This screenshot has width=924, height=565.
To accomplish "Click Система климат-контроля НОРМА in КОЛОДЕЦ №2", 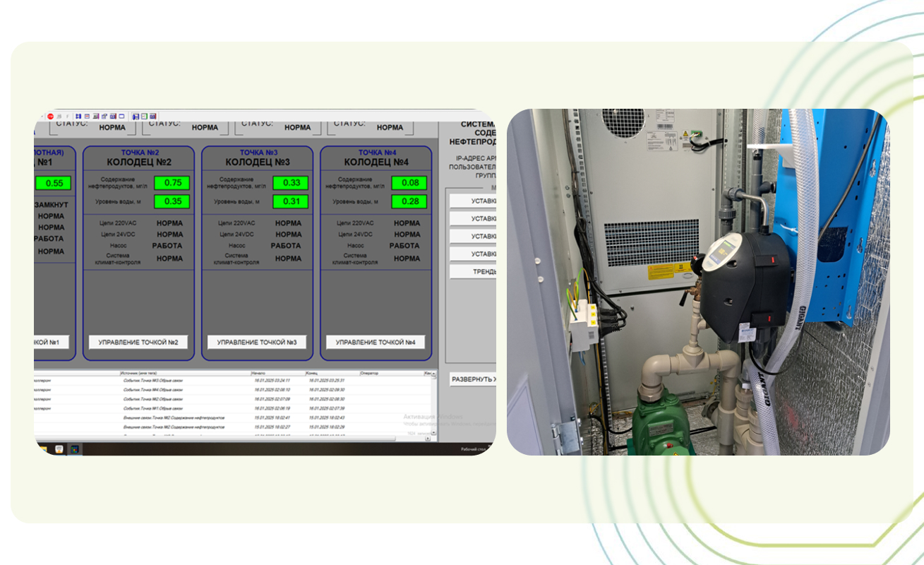I will pos(169,258).
